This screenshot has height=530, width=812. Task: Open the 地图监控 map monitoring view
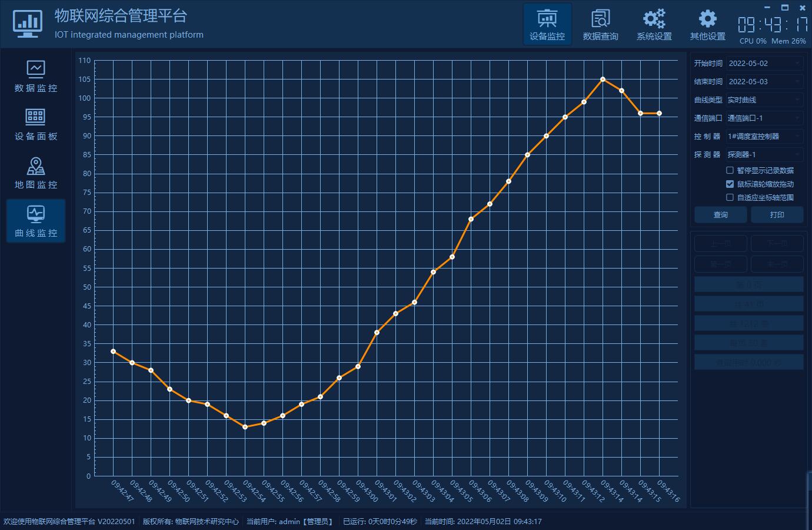click(x=36, y=173)
